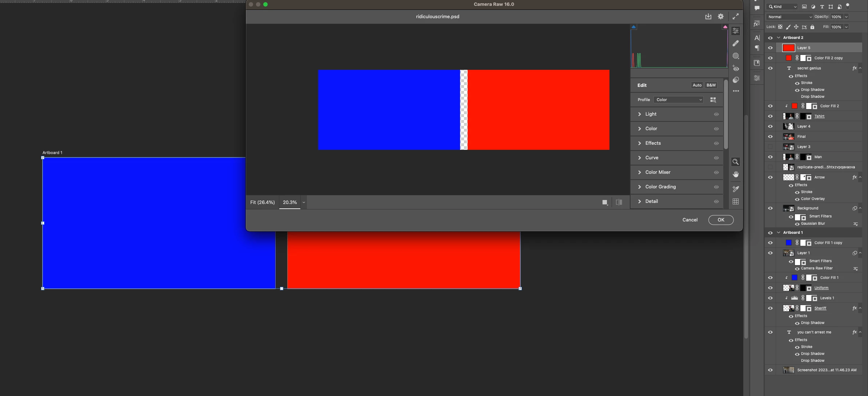Show the hidden Layer 3 layer
868x396 pixels.
(x=770, y=147)
